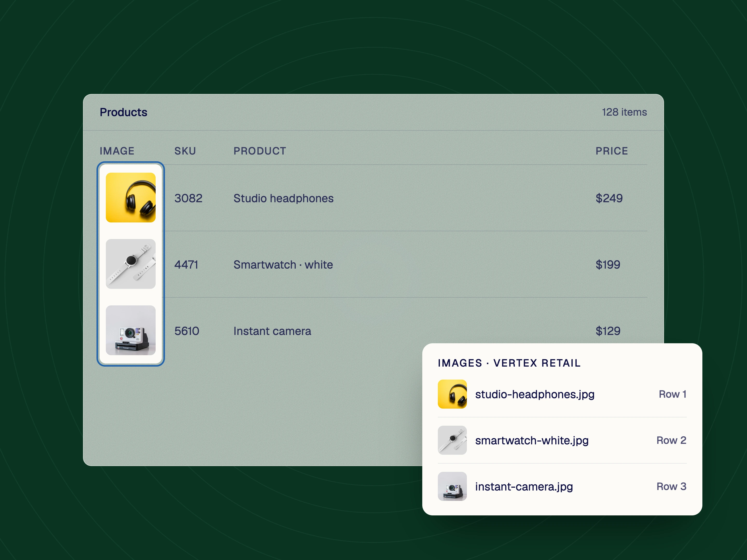The height and width of the screenshot is (560, 747).
Task: Click the SKU column header
Action: (185, 151)
